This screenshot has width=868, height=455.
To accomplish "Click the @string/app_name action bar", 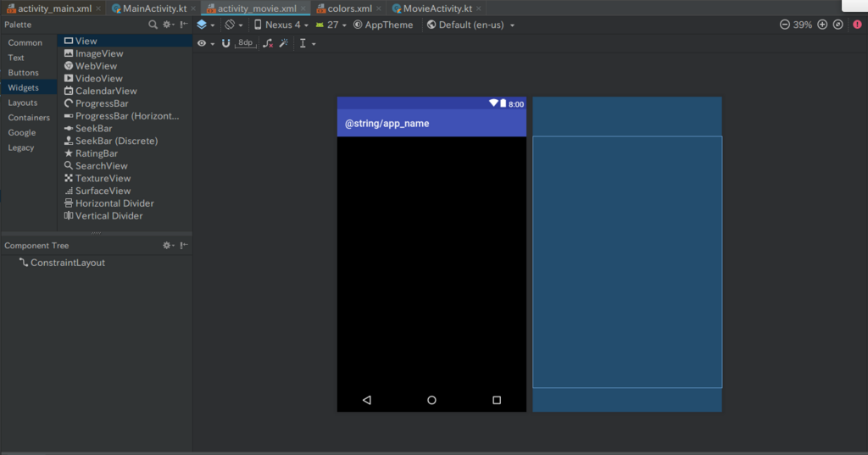I will (431, 123).
